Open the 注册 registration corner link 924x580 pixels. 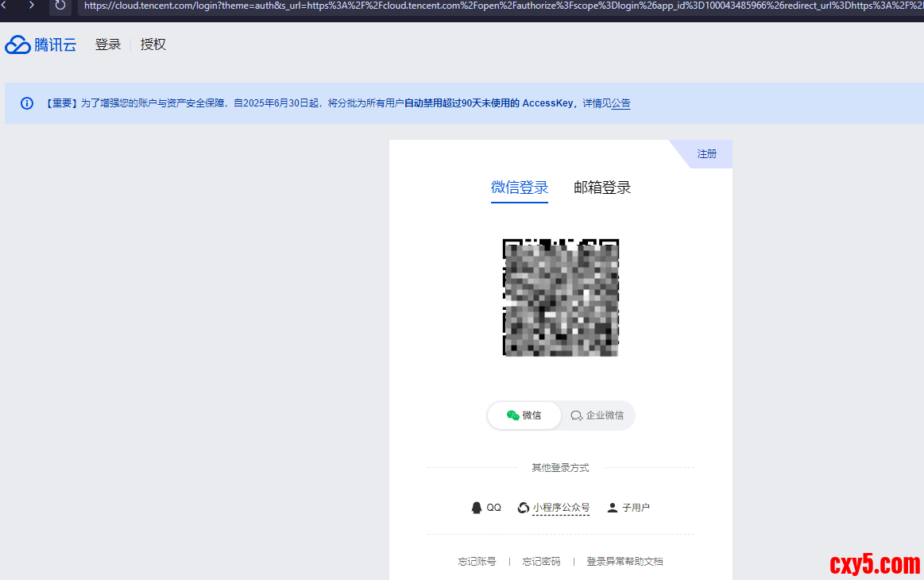tap(706, 154)
